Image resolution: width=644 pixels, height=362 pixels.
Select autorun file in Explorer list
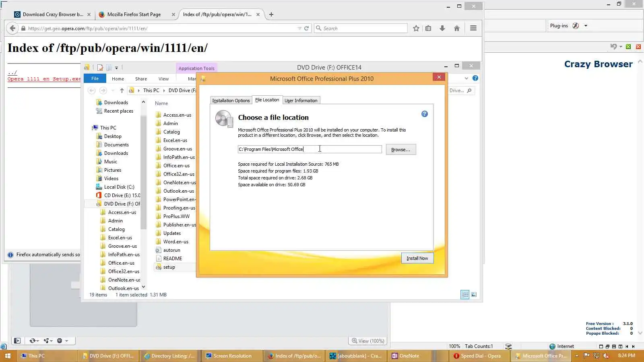171,250
